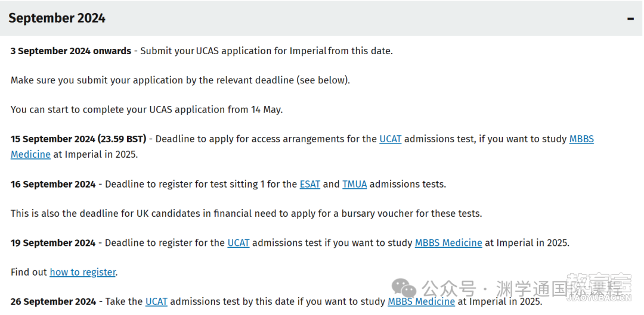Open the UCAT link in 26 September entry
This screenshot has width=644, height=315.
tap(156, 301)
